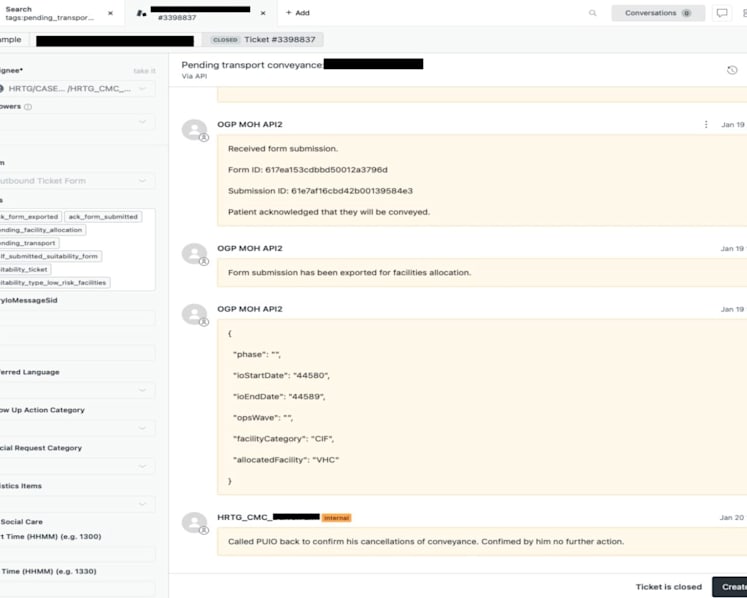
Task: Click the HRTG_CMC author name
Action: click(x=268, y=517)
